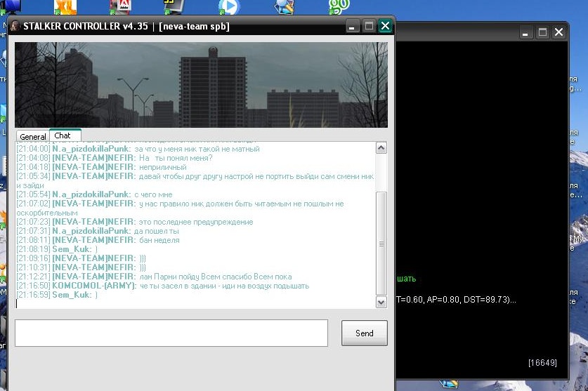Screen dimensions: 588x391
Task: Open the blue media player desktop icon
Action: (x=228, y=7)
